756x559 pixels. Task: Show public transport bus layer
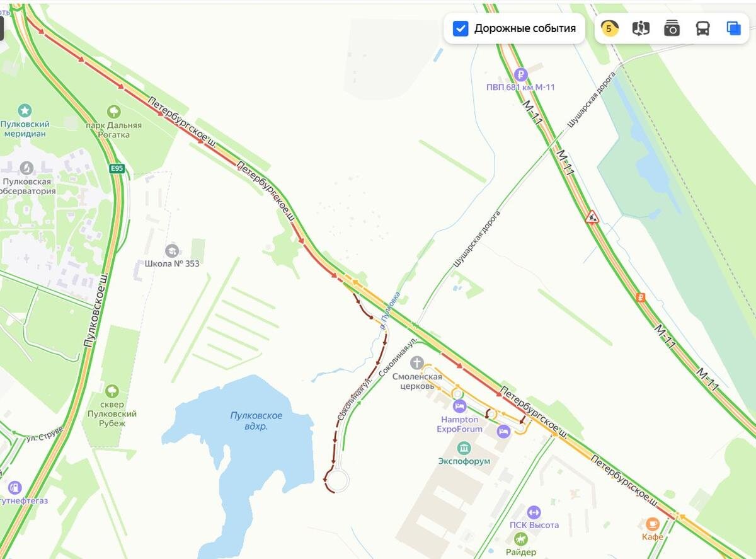(702, 28)
